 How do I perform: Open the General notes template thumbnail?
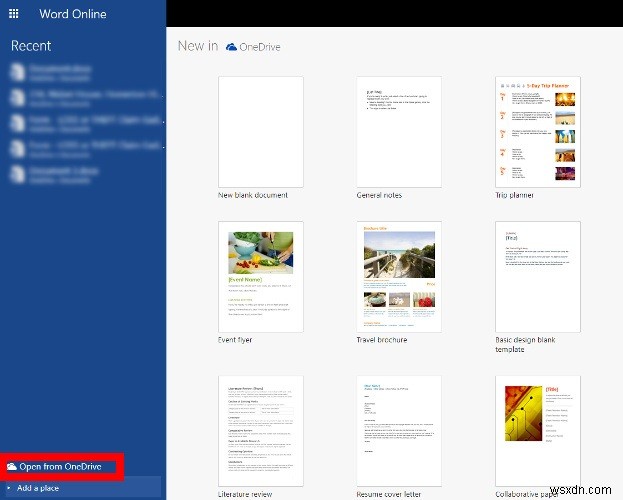click(x=399, y=132)
